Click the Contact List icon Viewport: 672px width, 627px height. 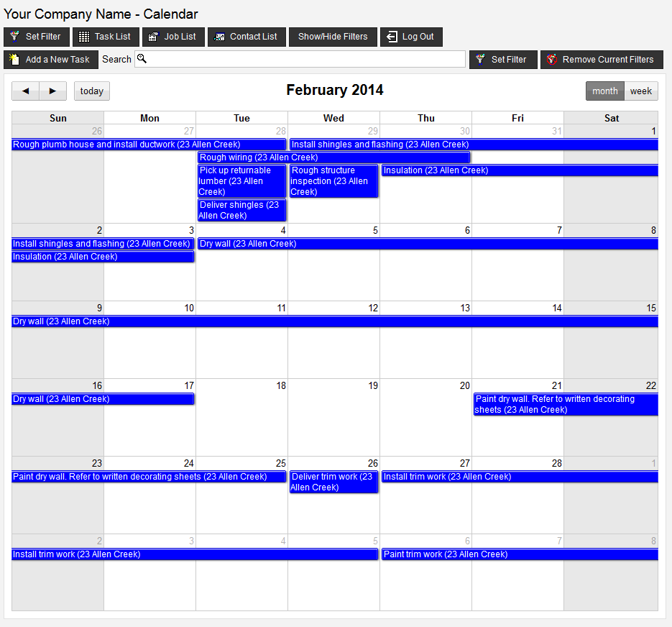point(219,37)
